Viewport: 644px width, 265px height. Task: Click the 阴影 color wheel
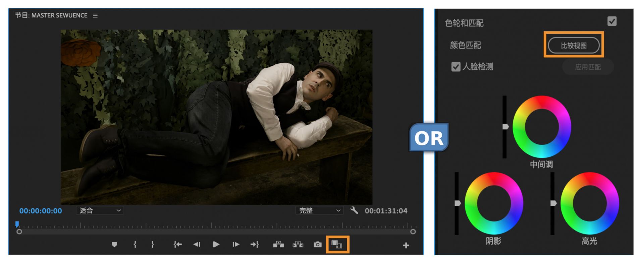point(494,203)
